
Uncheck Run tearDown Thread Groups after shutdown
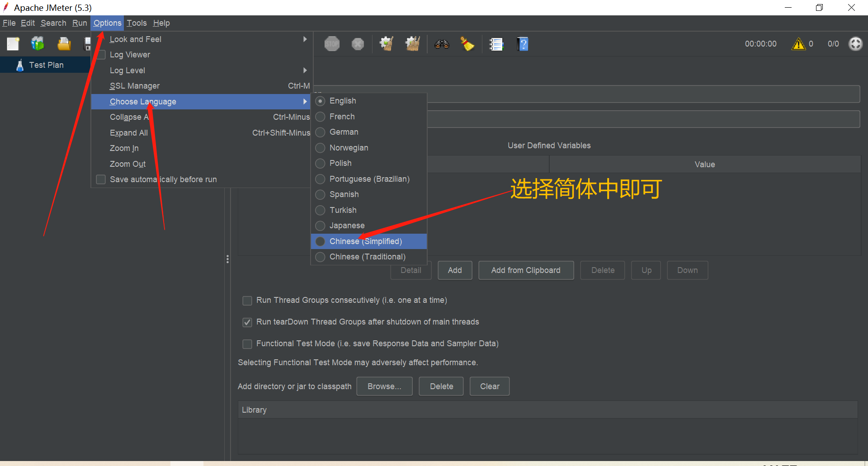point(247,322)
